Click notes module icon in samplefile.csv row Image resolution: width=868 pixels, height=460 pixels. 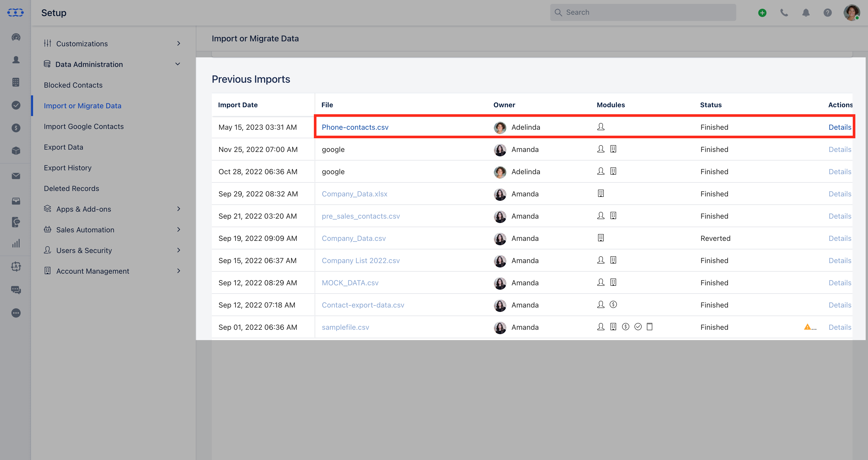(x=650, y=327)
